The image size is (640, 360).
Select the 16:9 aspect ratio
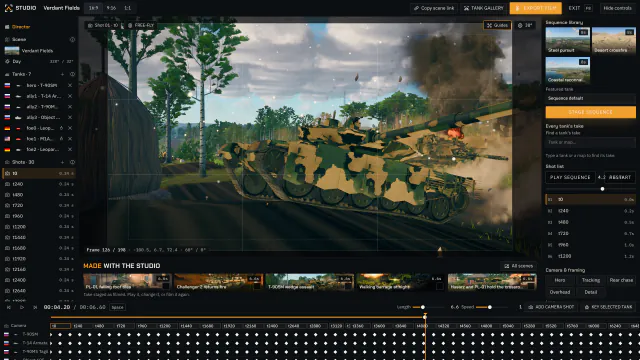(x=93, y=8)
